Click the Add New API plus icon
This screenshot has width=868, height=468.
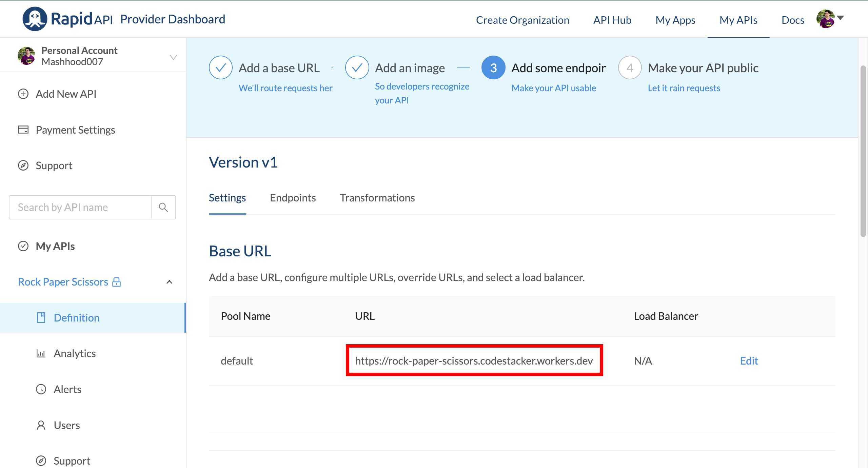tap(23, 94)
